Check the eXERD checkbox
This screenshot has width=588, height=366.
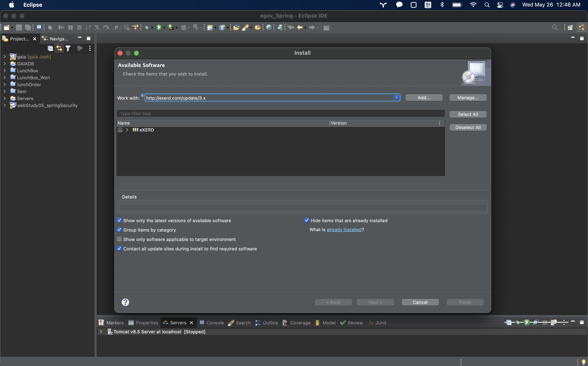[120, 130]
